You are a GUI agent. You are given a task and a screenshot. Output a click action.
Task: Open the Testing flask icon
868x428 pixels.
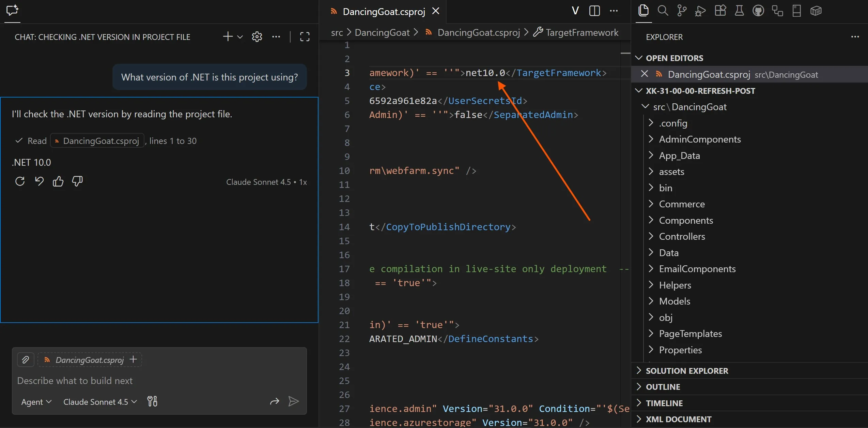739,11
